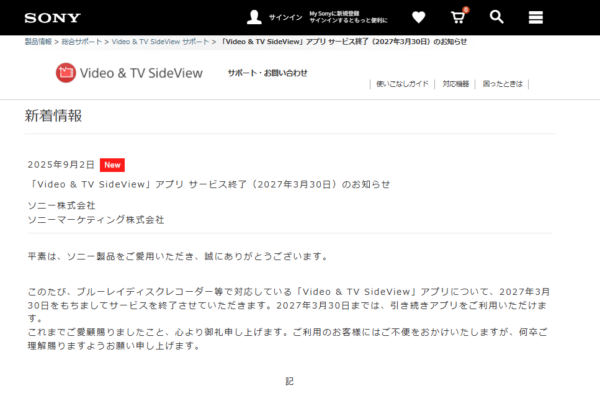Open the shopping cart icon

tap(457, 17)
